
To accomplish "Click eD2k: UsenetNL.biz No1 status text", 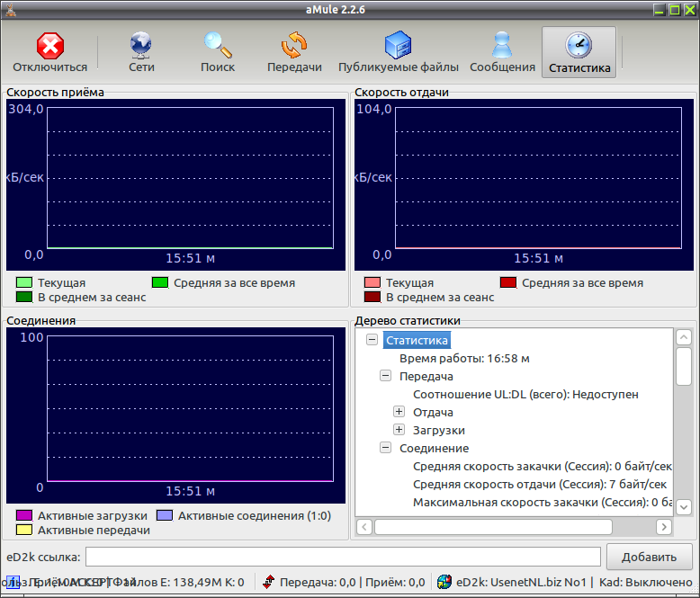I will pyautogui.click(x=521, y=583).
